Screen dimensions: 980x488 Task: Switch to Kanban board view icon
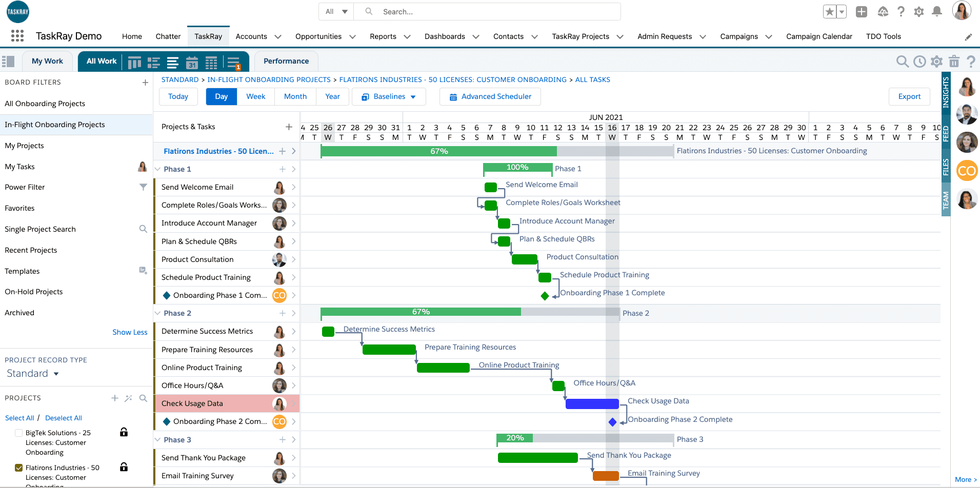click(x=134, y=63)
